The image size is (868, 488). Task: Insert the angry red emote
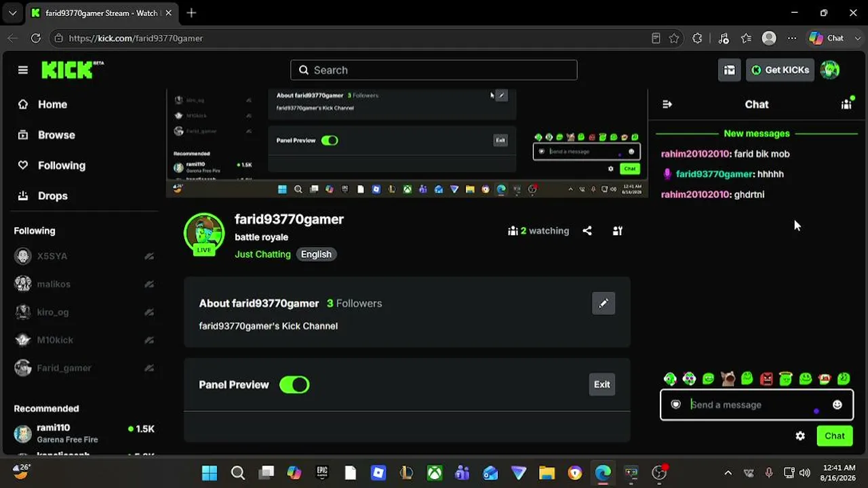(x=766, y=379)
